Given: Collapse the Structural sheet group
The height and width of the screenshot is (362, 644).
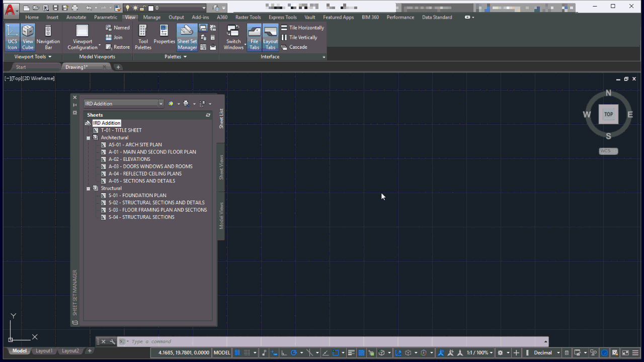Looking at the screenshot, I should [x=88, y=188].
